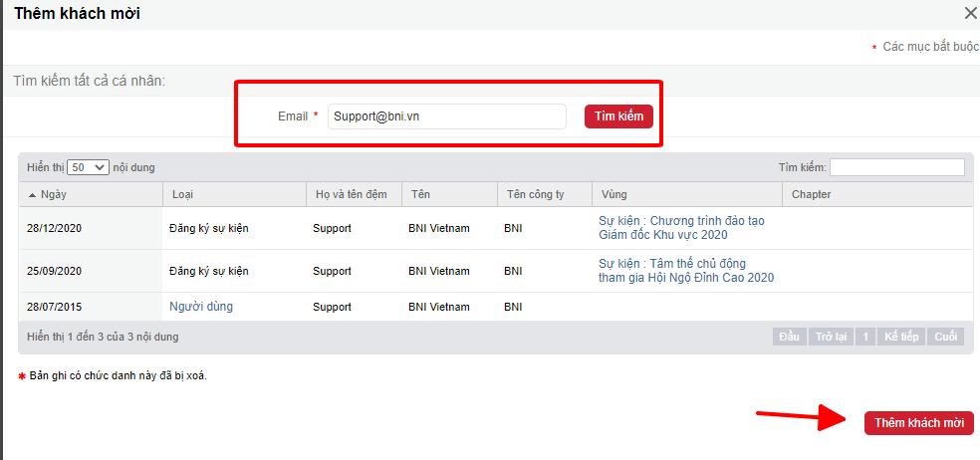Open the Người dùng link
The height and width of the screenshot is (460, 980).
(x=200, y=307)
